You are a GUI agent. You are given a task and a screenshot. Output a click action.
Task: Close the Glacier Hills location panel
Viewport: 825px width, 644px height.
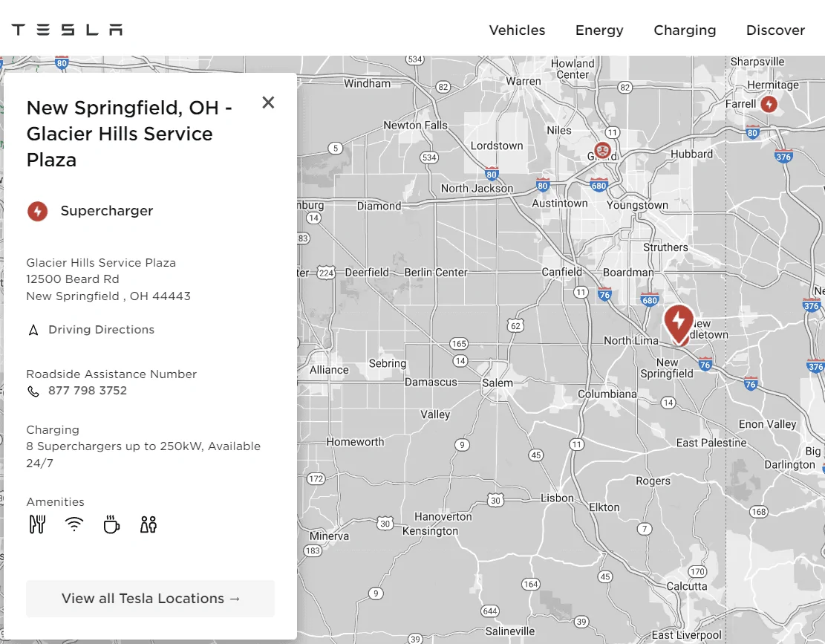(268, 103)
